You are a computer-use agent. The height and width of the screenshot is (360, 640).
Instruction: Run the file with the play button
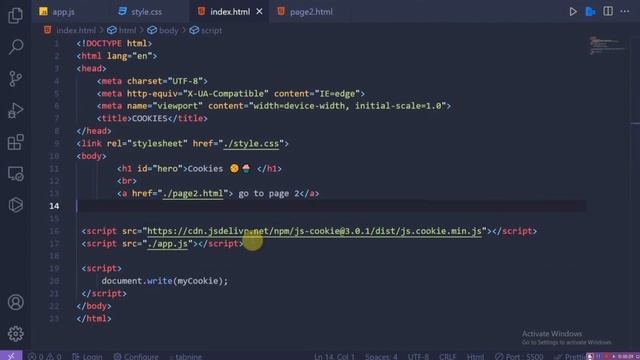tap(573, 11)
